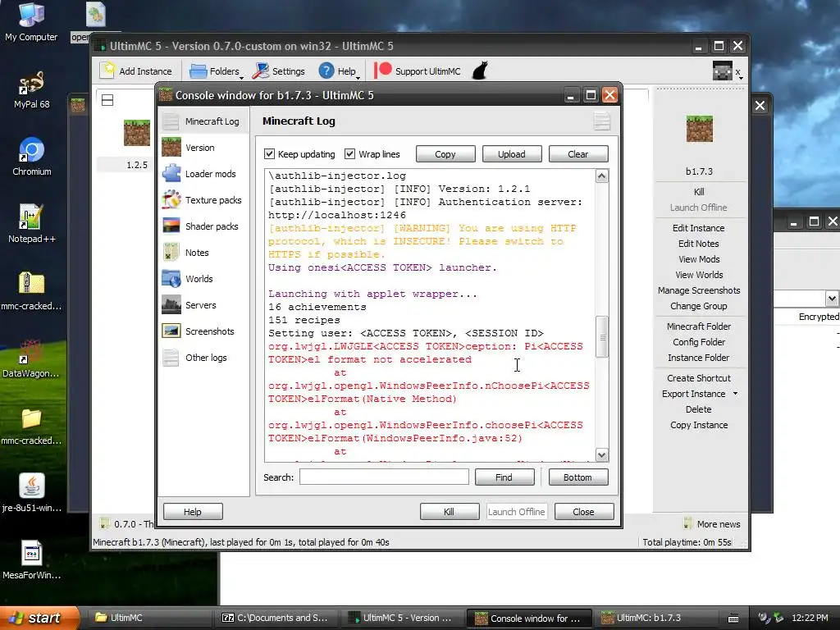Click Kill button in console window

coord(449,512)
